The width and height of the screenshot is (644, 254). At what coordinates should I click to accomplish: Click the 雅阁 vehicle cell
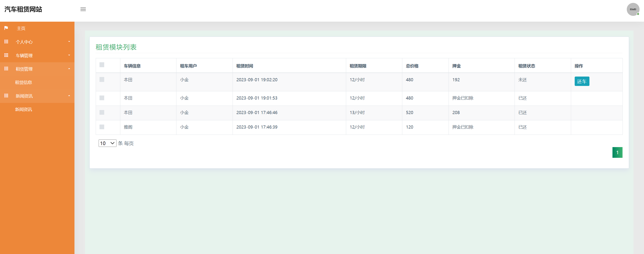pyautogui.click(x=128, y=127)
